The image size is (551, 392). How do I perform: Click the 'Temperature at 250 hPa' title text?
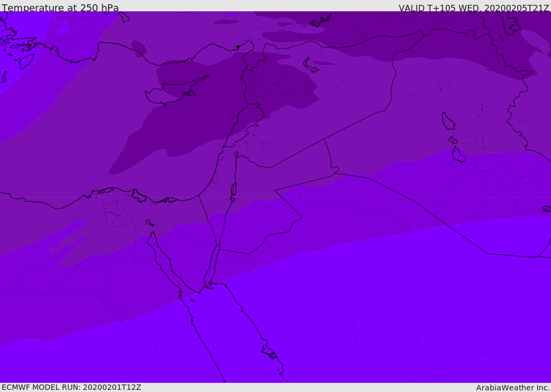click(60, 8)
